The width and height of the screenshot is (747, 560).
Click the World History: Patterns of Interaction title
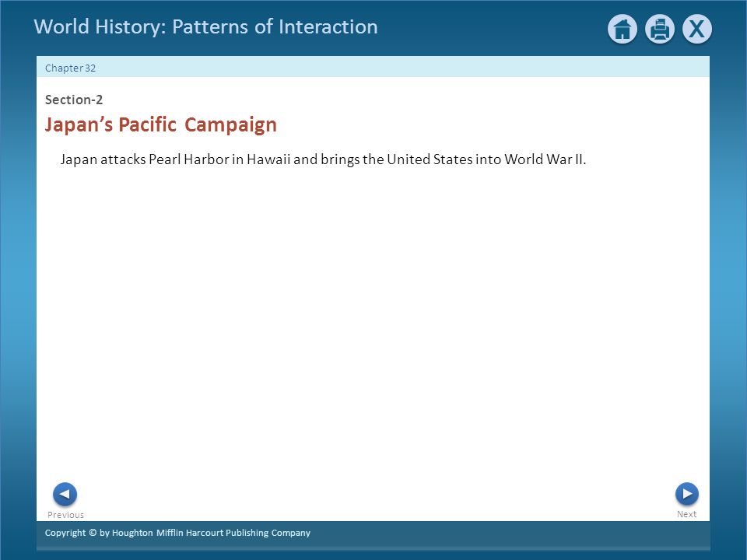[205, 27]
